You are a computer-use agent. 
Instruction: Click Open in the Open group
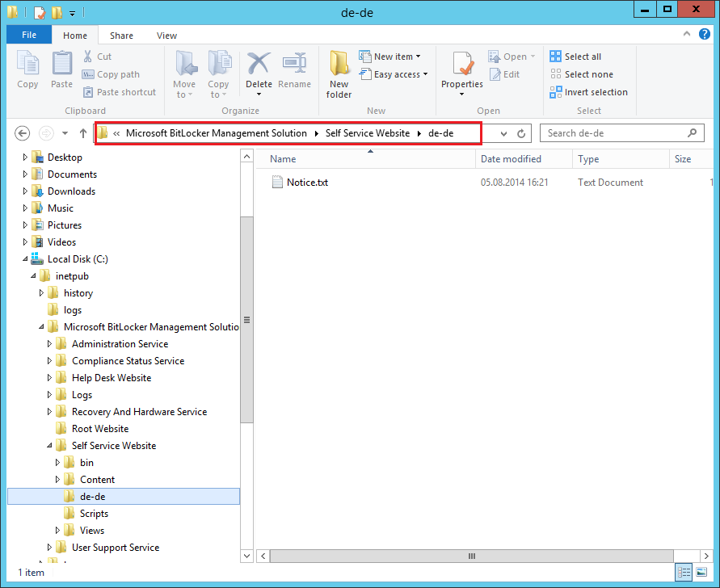[512, 57]
